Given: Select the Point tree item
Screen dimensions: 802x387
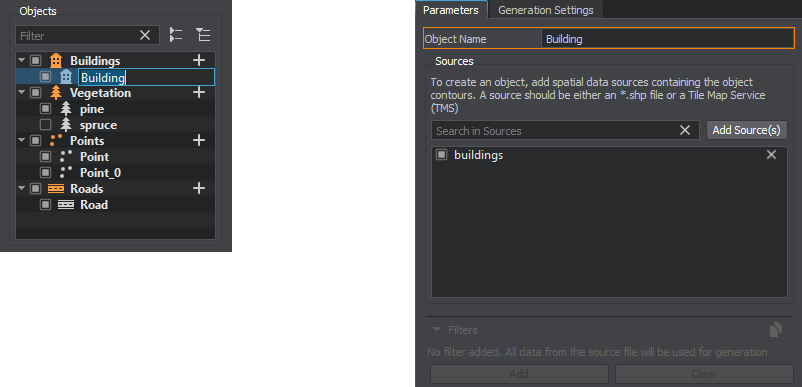Looking at the screenshot, I should click(95, 157).
